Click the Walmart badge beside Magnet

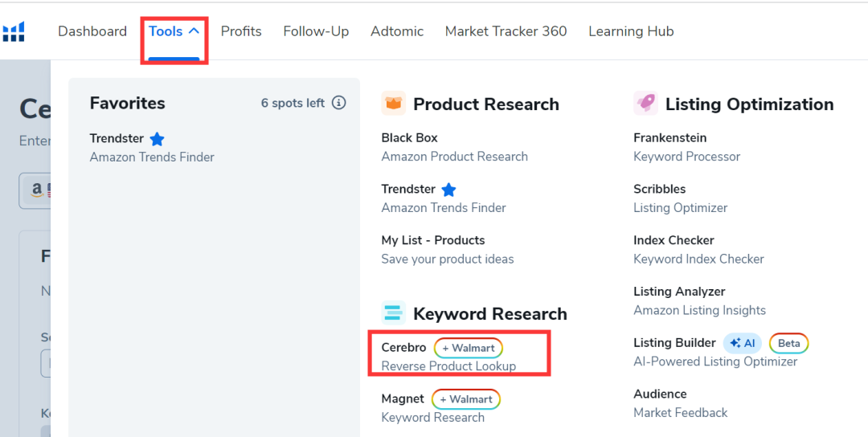tap(466, 399)
